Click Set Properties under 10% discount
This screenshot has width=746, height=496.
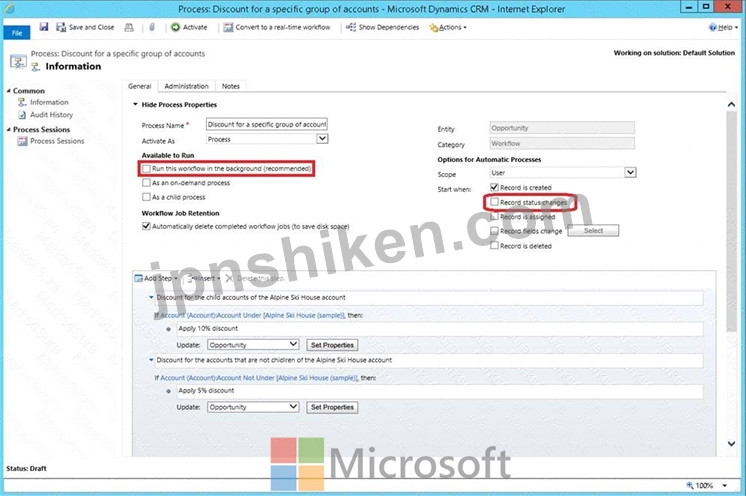pos(332,345)
